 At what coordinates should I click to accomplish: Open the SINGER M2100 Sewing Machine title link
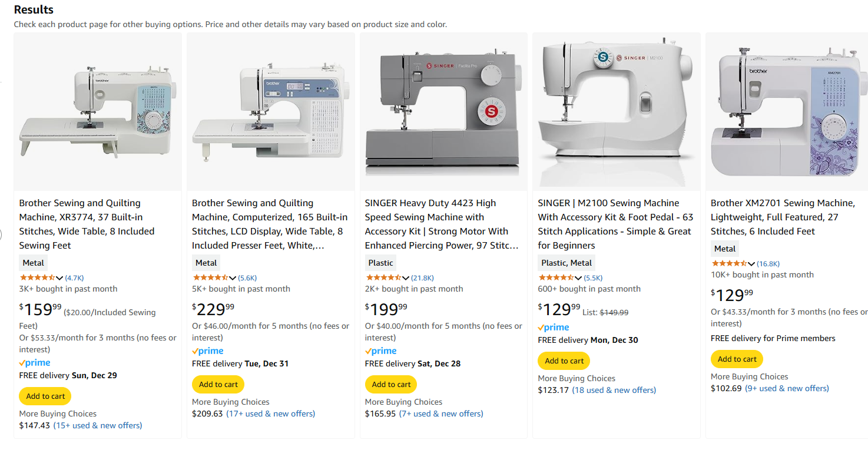pos(615,224)
